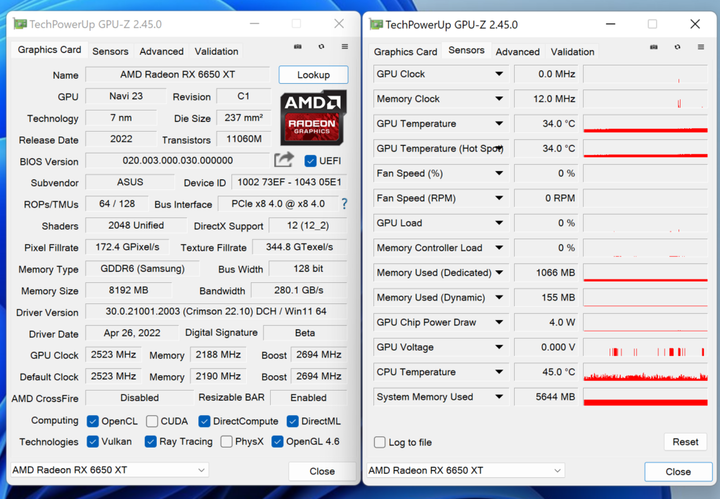
Task: Click Resizable BAR Enabled value
Action: 309,398
